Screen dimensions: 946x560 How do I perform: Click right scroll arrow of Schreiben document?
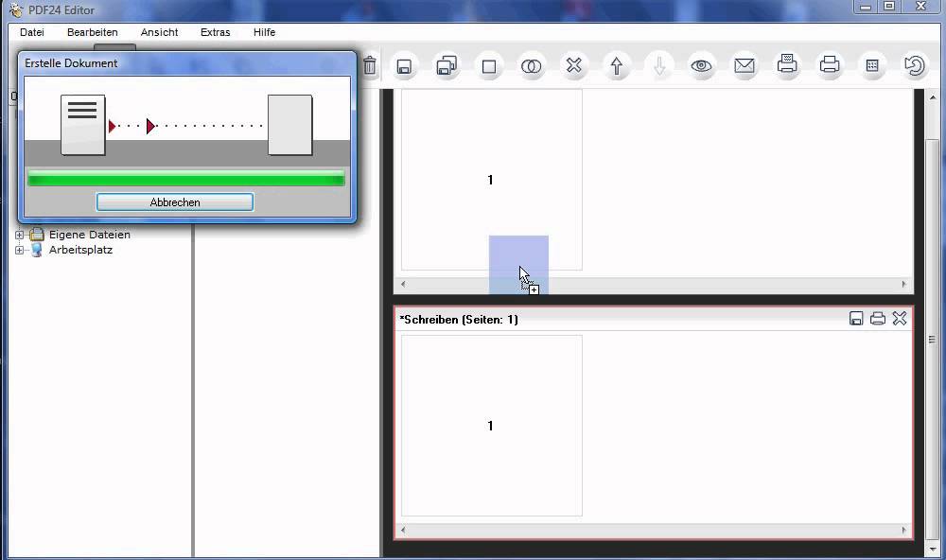click(903, 530)
